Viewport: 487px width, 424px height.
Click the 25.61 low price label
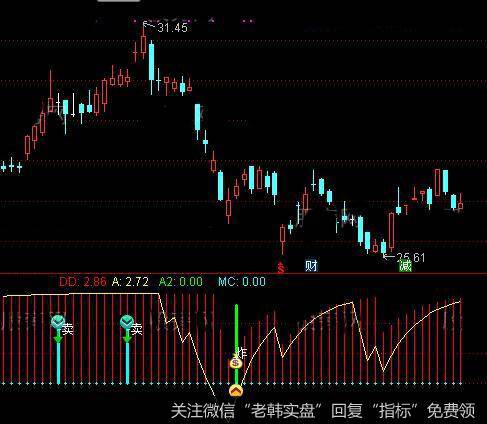(x=410, y=257)
